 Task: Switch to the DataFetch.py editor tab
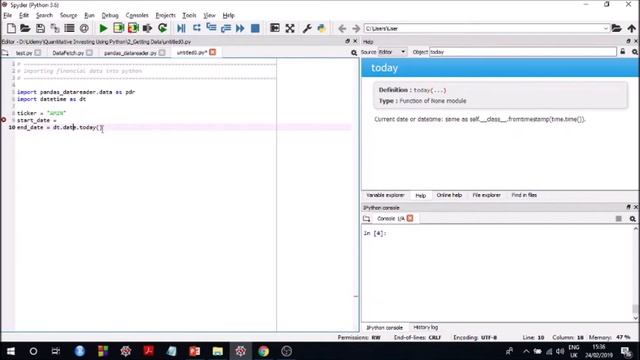click(x=68, y=53)
